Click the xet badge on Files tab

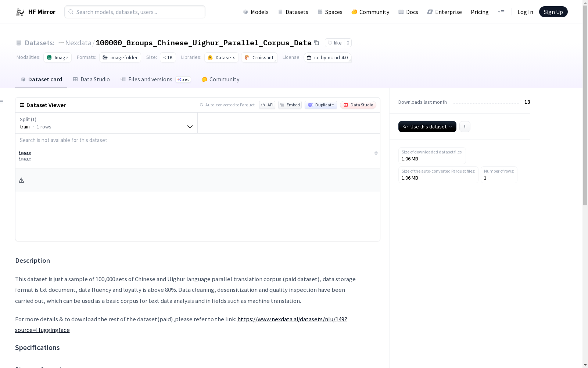183,79
